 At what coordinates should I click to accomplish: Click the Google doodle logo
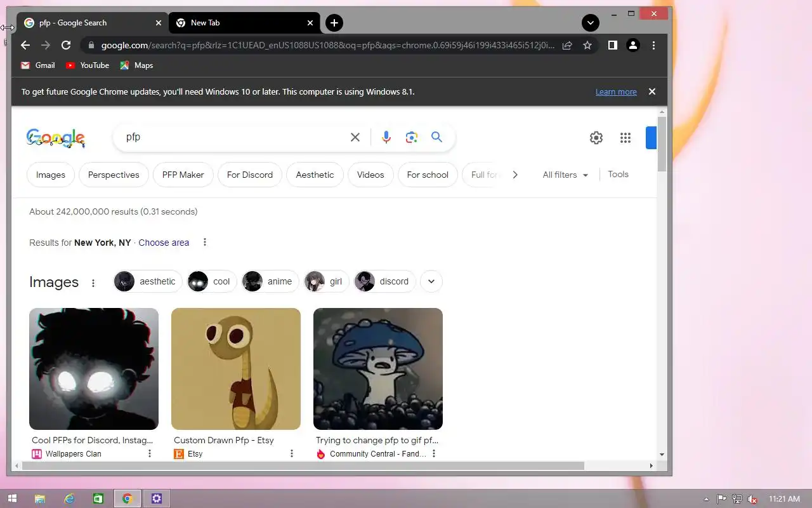pyautogui.click(x=56, y=138)
